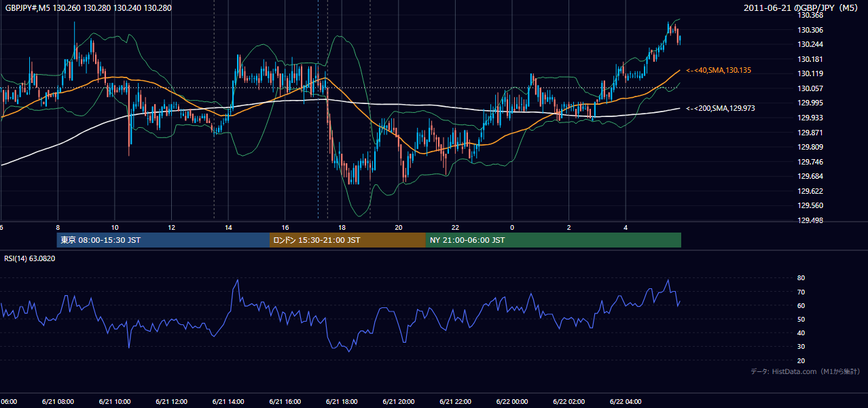The height and width of the screenshot is (408, 868).
Task: Click RSI scale value 50
Action: pyautogui.click(x=801, y=319)
